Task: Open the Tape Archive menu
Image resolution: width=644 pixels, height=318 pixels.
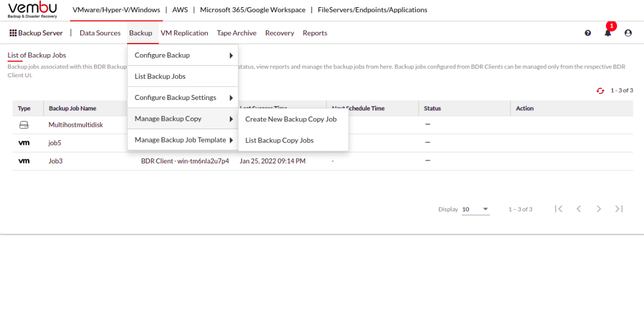Action: 236,33
